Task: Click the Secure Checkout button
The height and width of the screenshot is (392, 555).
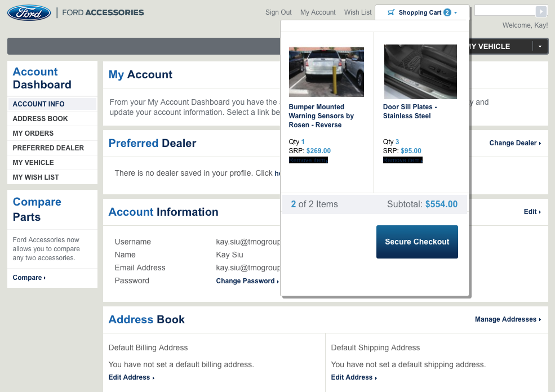Action: pyautogui.click(x=417, y=242)
